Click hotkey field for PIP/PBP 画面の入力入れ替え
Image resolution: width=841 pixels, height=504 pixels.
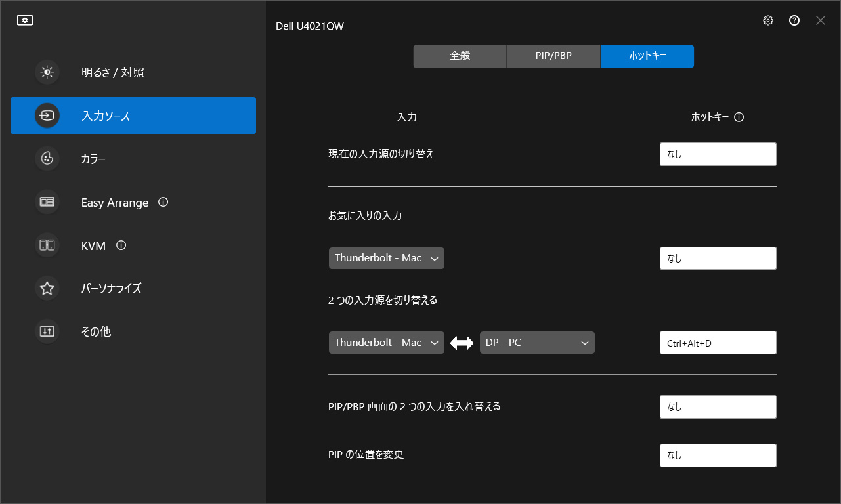(x=718, y=407)
